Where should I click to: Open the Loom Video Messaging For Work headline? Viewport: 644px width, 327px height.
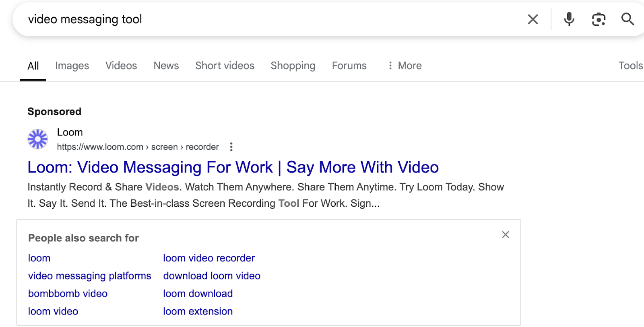[x=233, y=167]
